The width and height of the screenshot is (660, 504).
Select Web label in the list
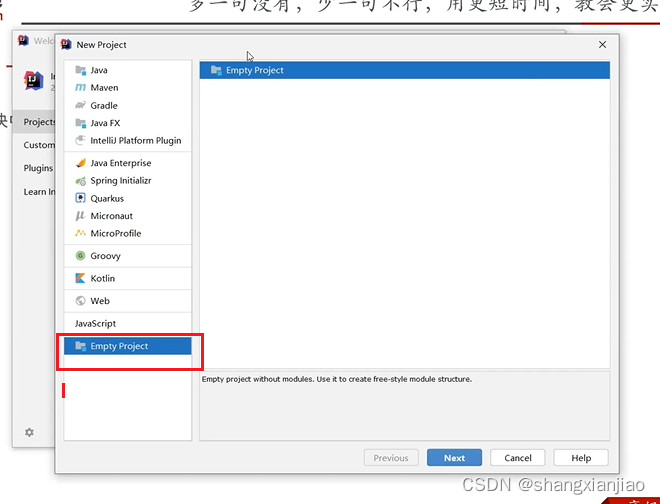(x=100, y=301)
